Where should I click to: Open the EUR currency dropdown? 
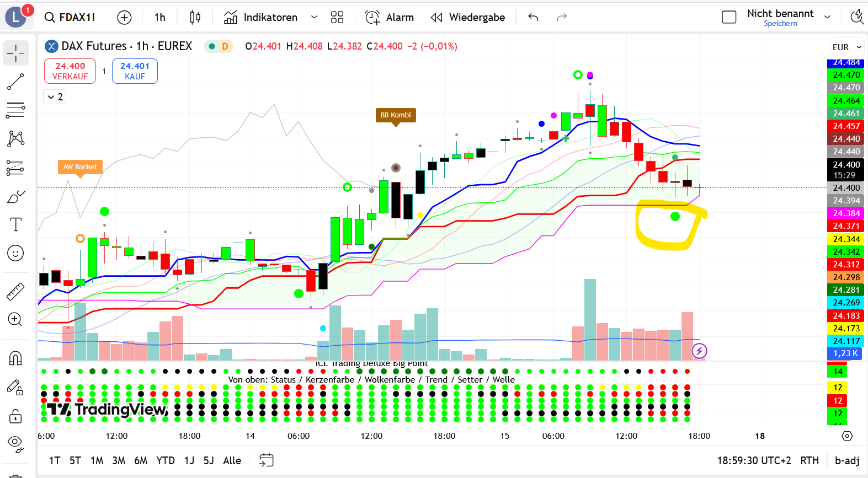coord(846,47)
